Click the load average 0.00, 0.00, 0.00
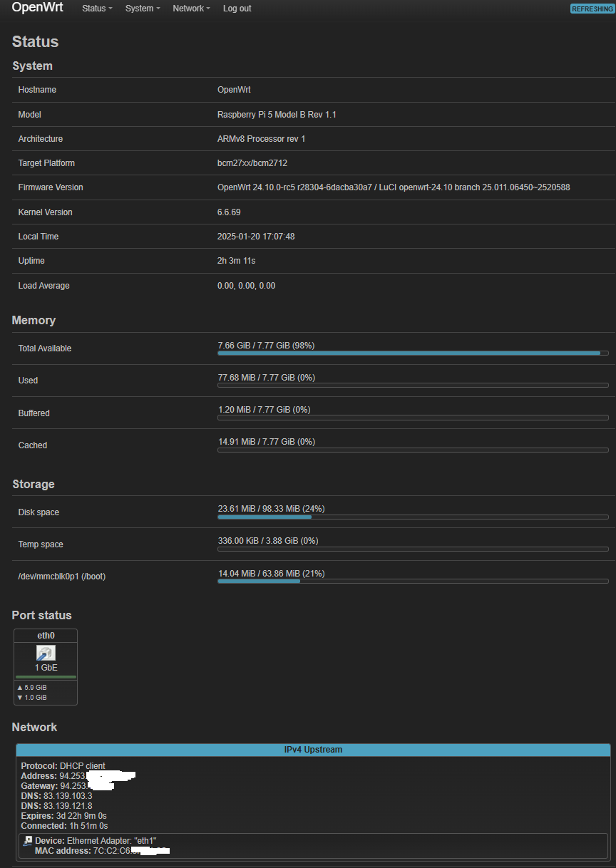The width and height of the screenshot is (616, 868). (x=246, y=286)
